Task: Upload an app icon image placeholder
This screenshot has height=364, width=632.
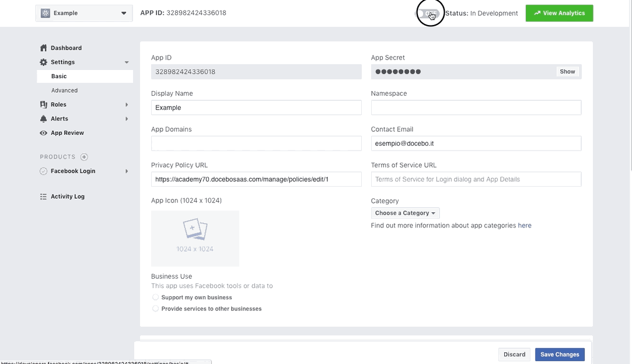Action: 195,238
